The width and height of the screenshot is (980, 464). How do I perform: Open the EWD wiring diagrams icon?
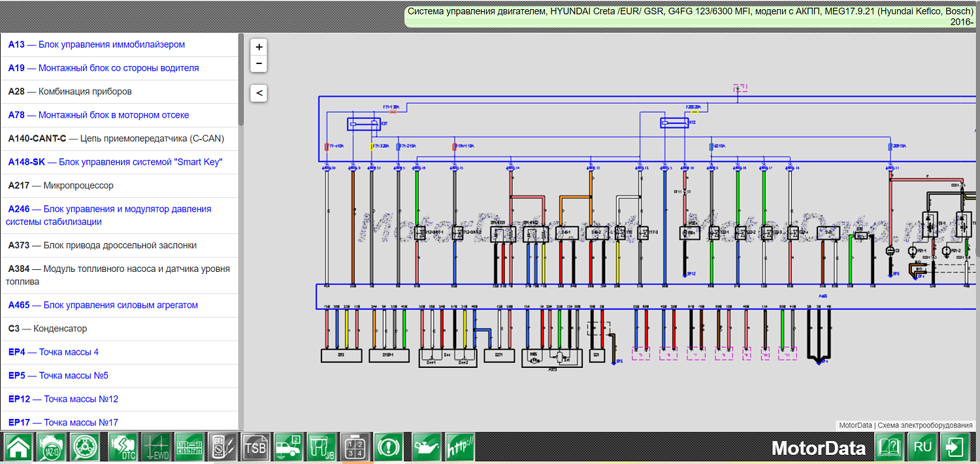click(x=156, y=448)
